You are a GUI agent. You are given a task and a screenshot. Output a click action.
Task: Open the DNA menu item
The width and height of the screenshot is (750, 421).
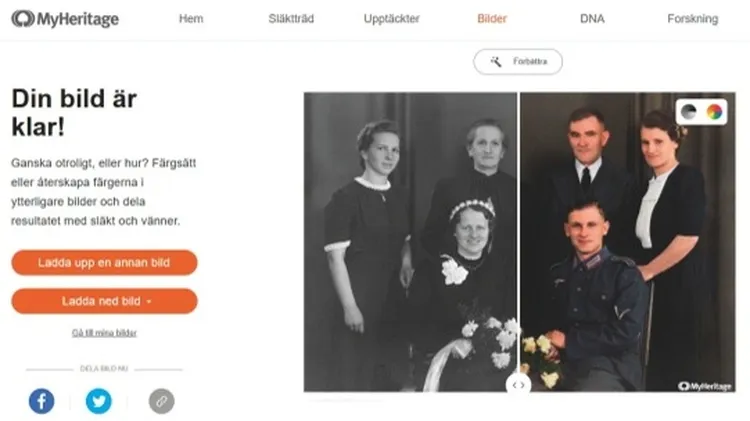coord(592,19)
